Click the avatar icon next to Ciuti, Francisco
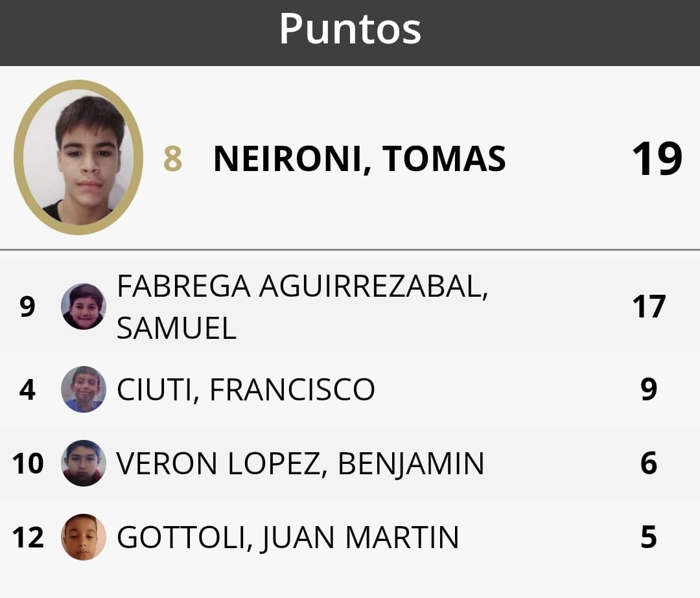700x598 pixels. pos(84,389)
